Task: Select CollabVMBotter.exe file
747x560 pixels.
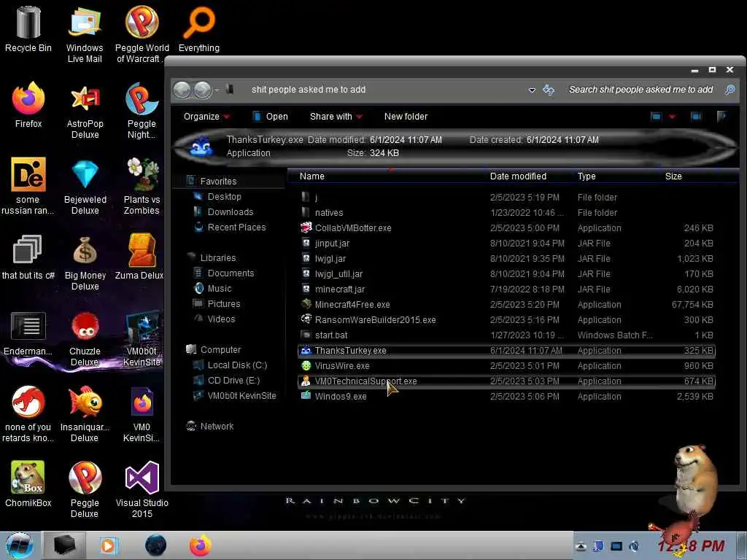Action: pos(506,228)
